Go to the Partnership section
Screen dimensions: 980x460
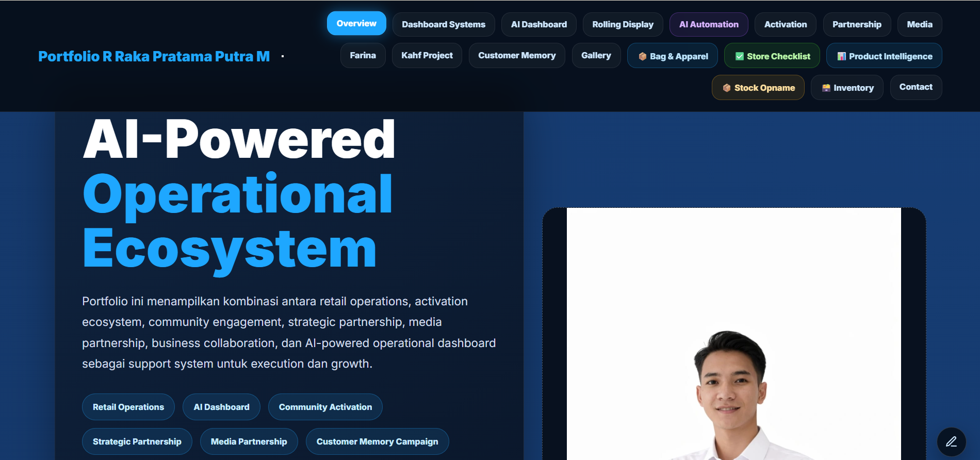[x=857, y=24]
